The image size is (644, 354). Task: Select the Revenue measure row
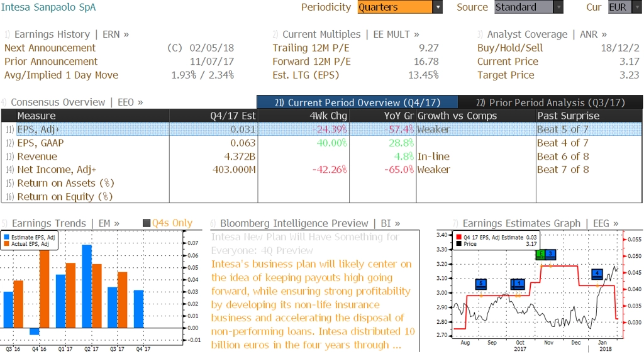point(321,156)
